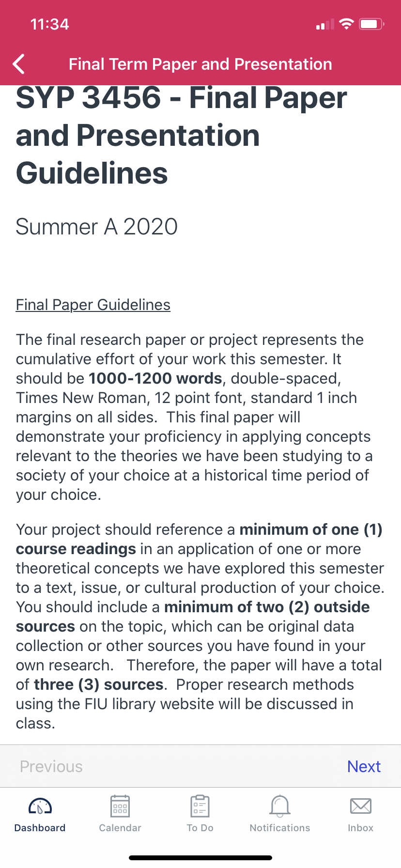Tap the home indicator bar

coord(200,857)
